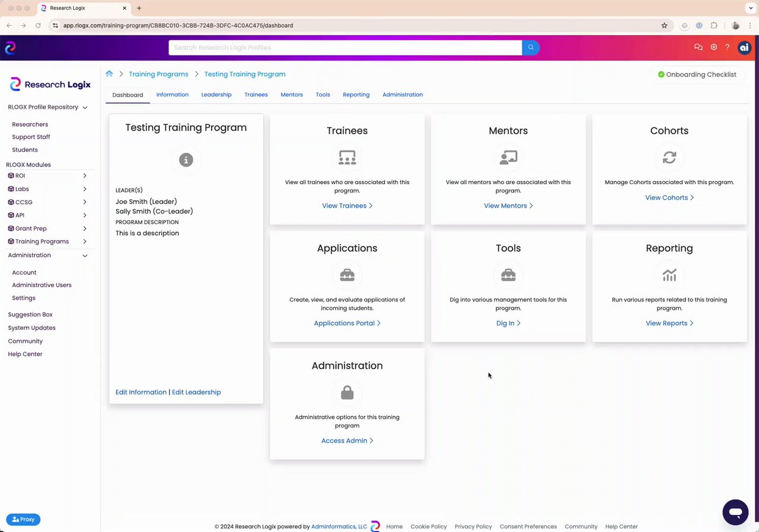The image size is (759, 532).
Task: Click the Adminformatics, LLC footer link
Action: [x=339, y=527]
